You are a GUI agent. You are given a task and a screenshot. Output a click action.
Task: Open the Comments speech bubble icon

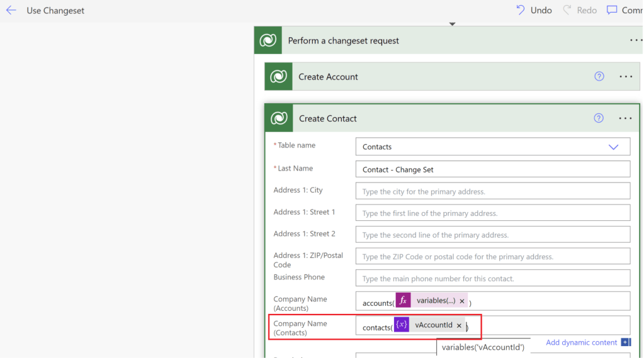612,10
